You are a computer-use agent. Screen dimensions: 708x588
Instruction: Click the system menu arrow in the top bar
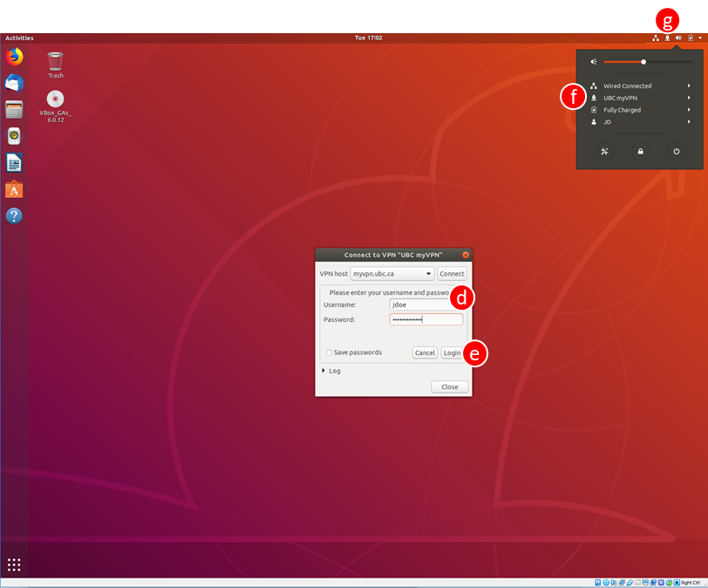pos(700,38)
